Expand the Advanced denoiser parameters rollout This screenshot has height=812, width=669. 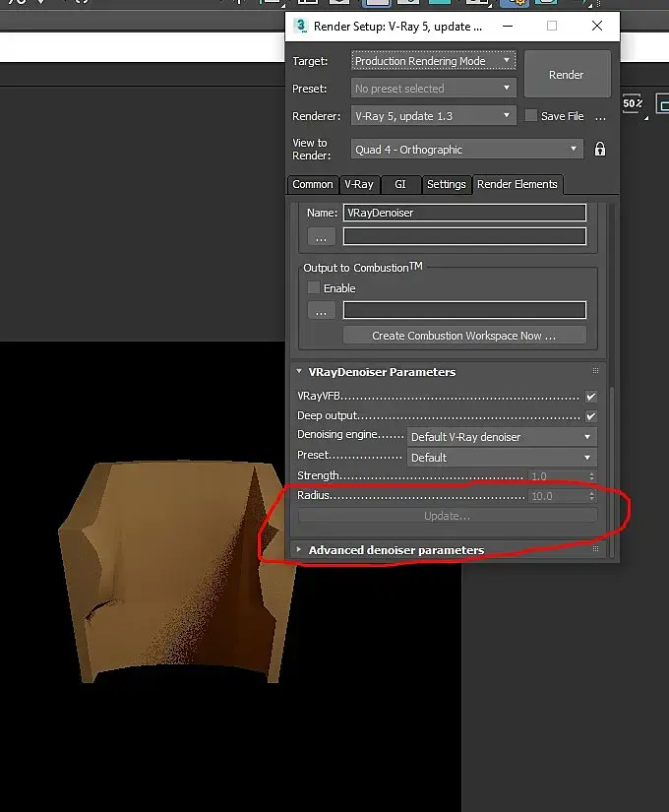tap(299, 549)
